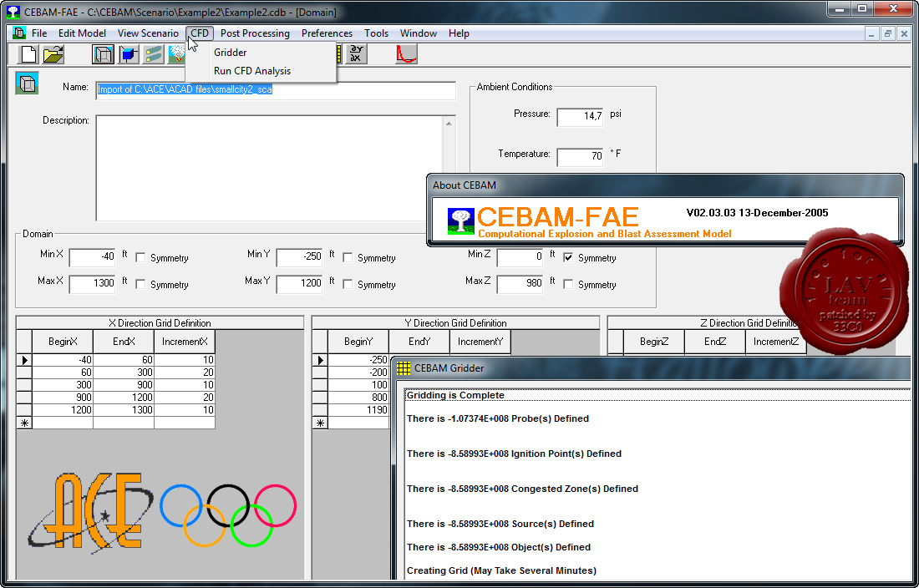The image size is (919, 588).
Task: Click the document icon left of File menu
Action: pos(19,33)
